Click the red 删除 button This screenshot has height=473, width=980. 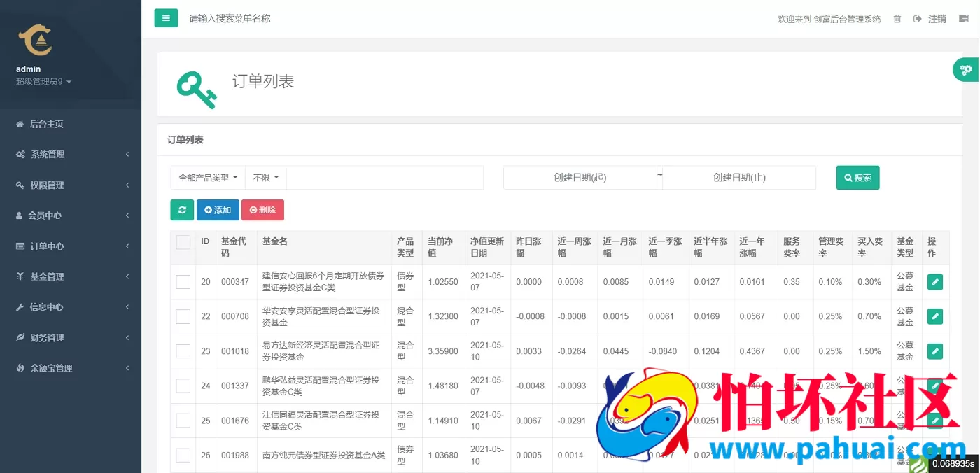click(x=262, y=210)
